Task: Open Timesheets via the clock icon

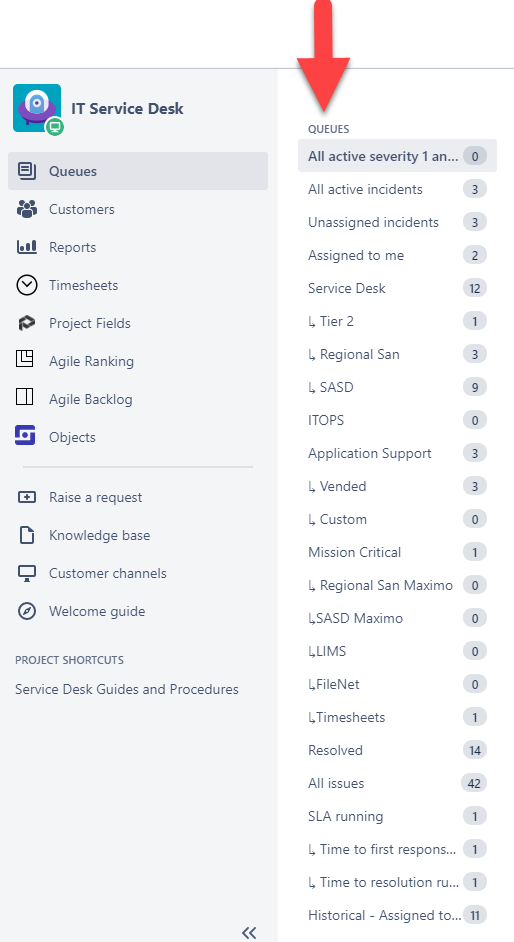Action: coord(27,285)
